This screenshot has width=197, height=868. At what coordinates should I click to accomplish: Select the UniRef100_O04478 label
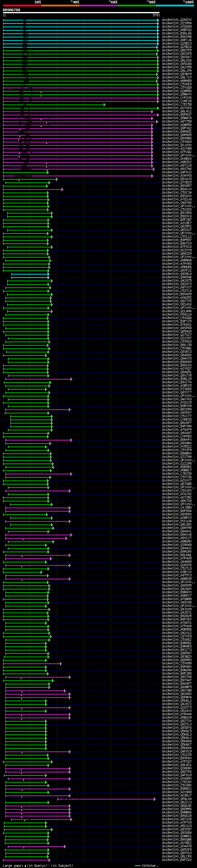(177, 846)
